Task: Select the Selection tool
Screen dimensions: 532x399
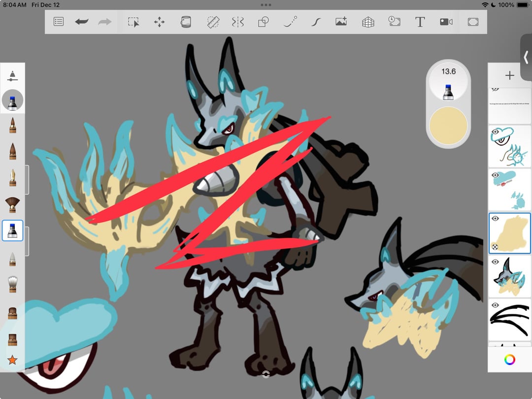Action: [x=133, y=22]
